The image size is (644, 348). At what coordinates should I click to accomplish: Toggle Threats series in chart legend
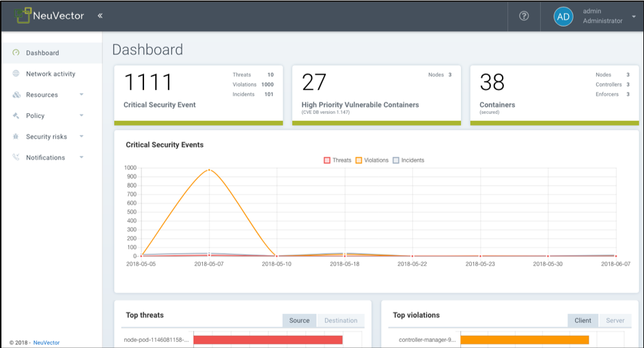pyautogui.click(x=337, y=160)
